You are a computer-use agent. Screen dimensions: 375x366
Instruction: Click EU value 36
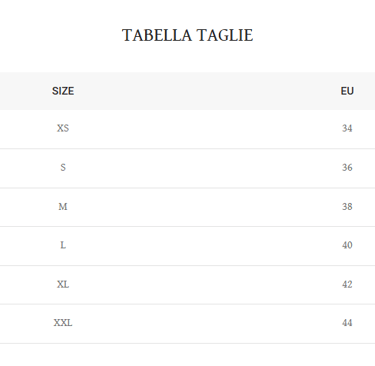click(x=347, y=167)
